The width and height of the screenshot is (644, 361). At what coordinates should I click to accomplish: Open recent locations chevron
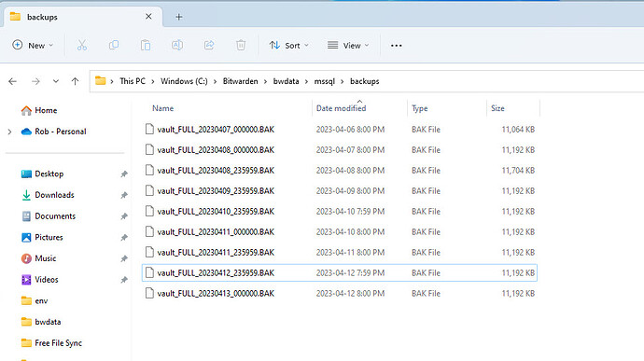pos(56,81)
